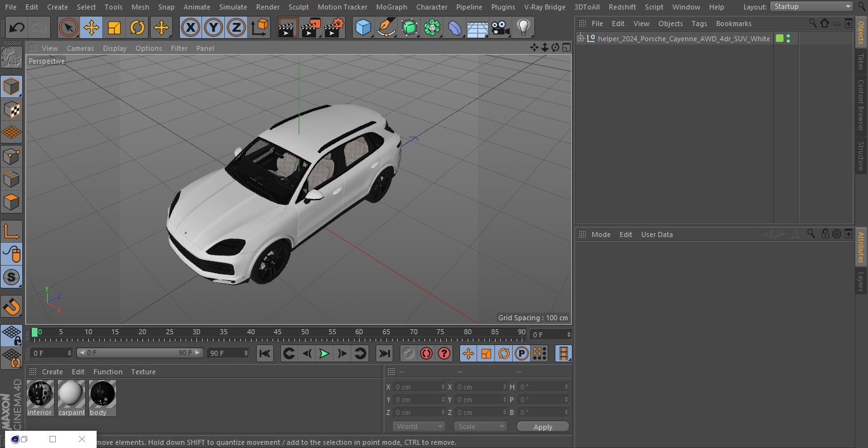Image resolution: width=868 pixels, height=448 pixels.
Task: Switch to Points mode
Action: tap(11, 156)
